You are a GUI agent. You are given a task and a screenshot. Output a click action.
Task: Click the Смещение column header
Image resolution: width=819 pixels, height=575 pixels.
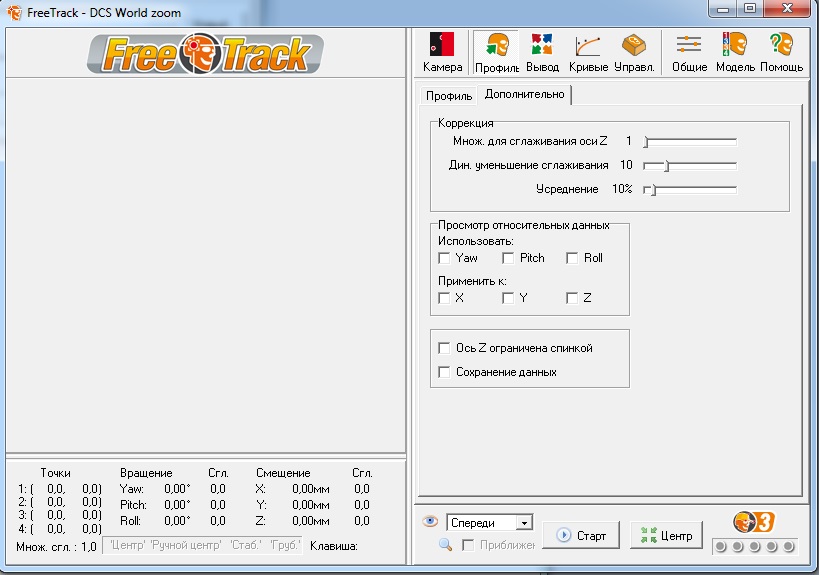283,473
